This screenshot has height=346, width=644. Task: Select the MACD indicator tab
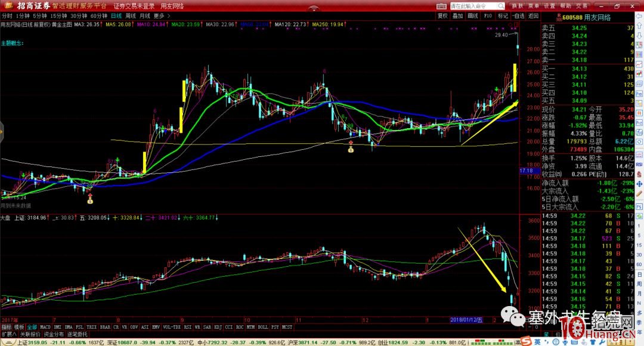(x=45, y=328)
